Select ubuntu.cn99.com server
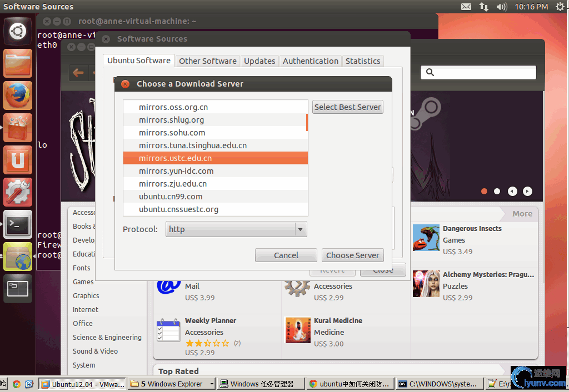Screen dimensions: 569x392 [x=216, y=197]
